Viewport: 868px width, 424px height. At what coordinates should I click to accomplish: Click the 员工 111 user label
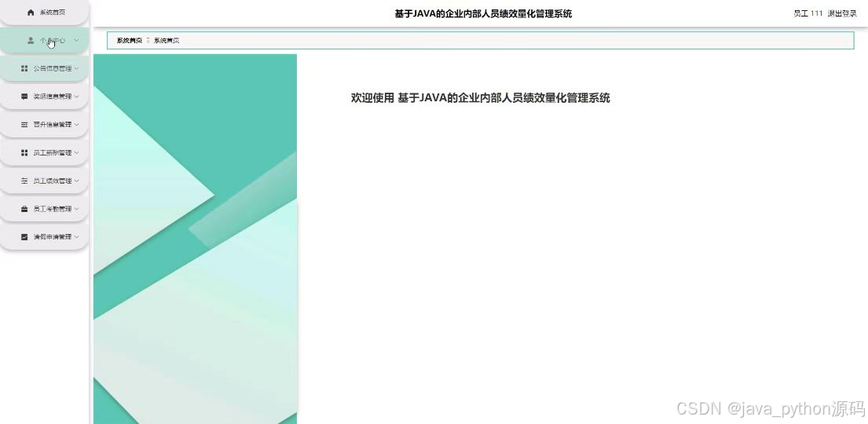808,14
